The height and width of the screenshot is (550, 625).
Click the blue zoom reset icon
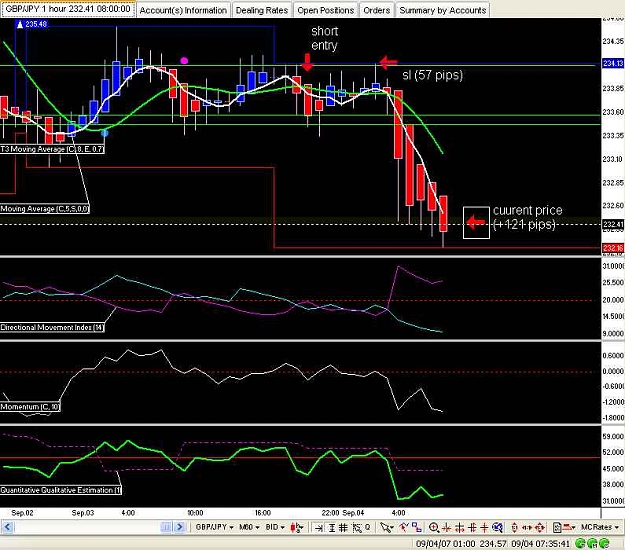point(497,528)
